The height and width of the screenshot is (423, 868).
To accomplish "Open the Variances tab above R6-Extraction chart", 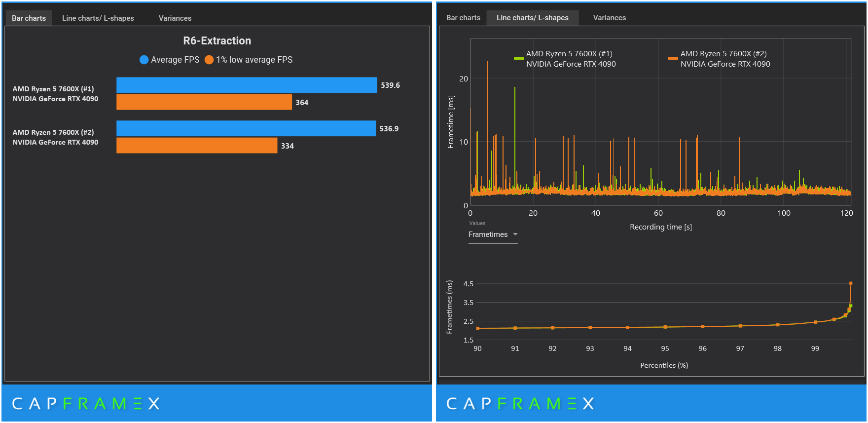I will click(175, 18).
